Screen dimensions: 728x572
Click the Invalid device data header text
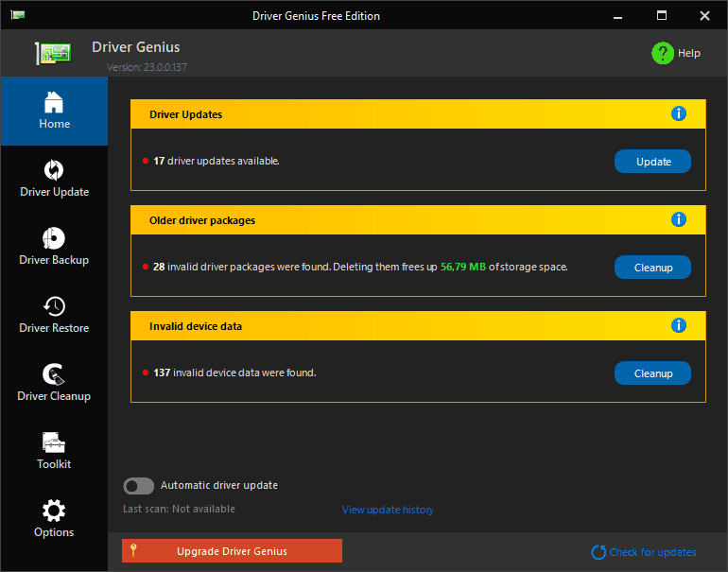coord(196,326)
